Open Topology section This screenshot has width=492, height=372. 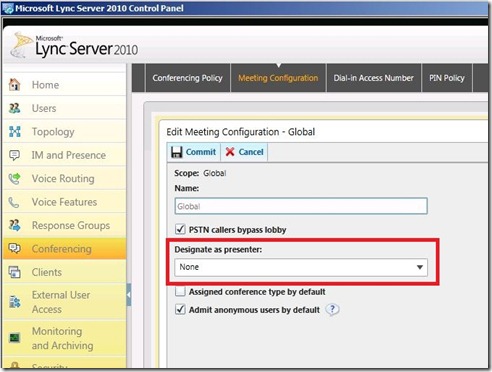coord(64,132)
